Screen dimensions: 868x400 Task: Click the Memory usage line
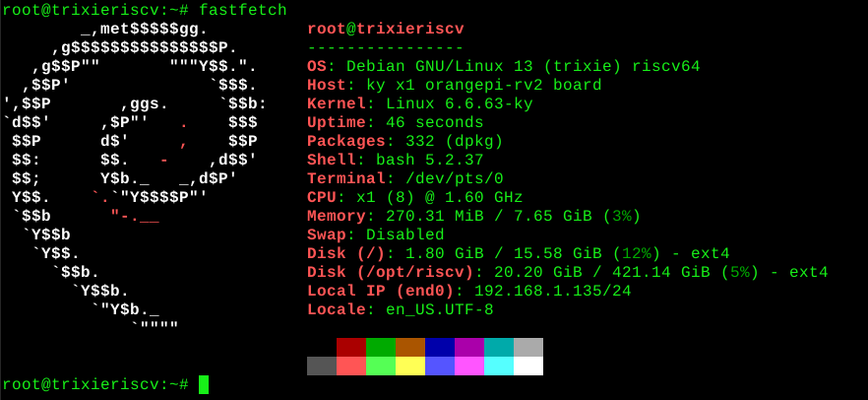[473, 216]
